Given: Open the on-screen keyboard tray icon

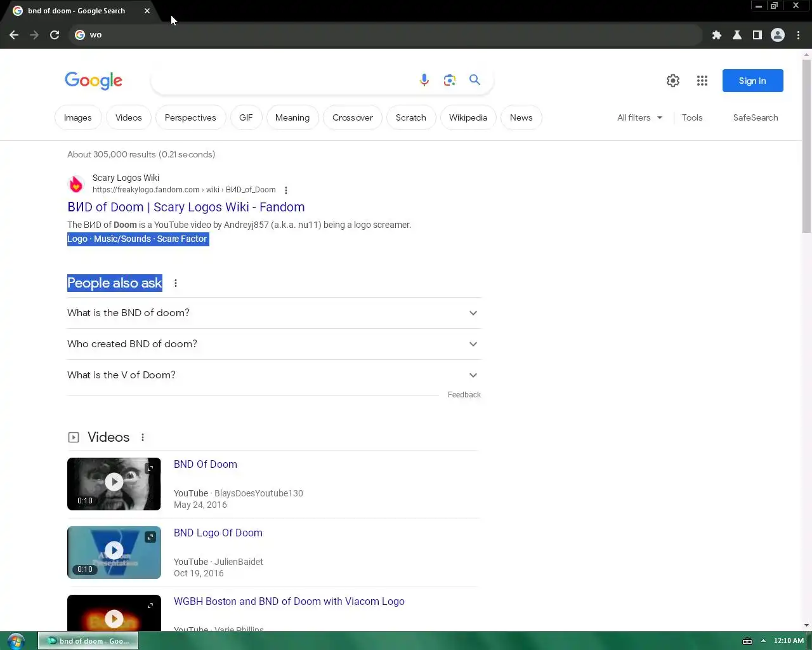Looking at the screenshot, I should (747, 641).
